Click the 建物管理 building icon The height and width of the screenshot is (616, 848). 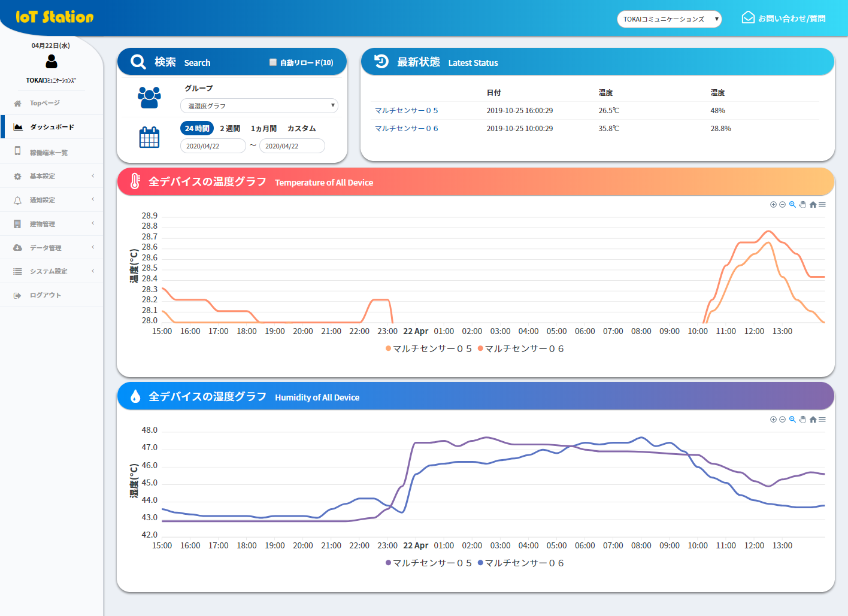click(17, 224)
